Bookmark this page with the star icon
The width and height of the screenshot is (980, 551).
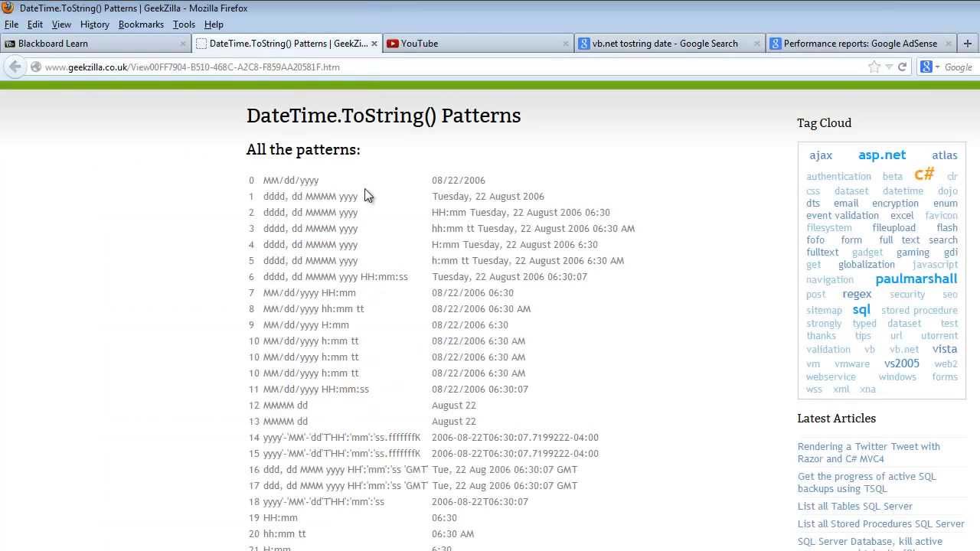[x=874, y=67]
